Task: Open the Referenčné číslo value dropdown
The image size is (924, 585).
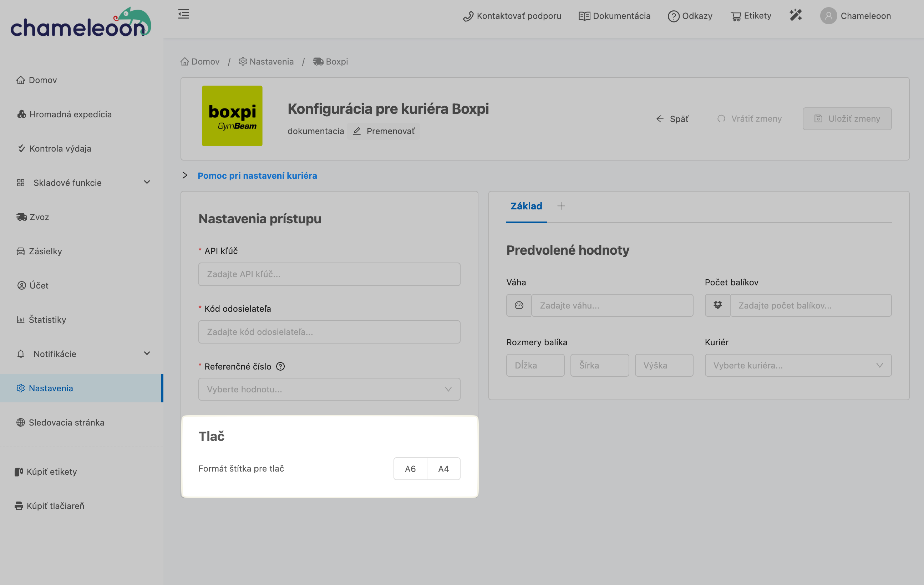Action: [x=329, y=390]
